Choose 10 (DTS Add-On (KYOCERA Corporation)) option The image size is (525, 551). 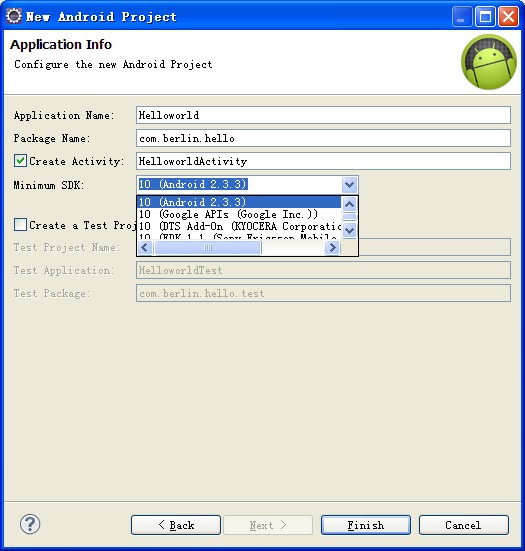(239, 226)
